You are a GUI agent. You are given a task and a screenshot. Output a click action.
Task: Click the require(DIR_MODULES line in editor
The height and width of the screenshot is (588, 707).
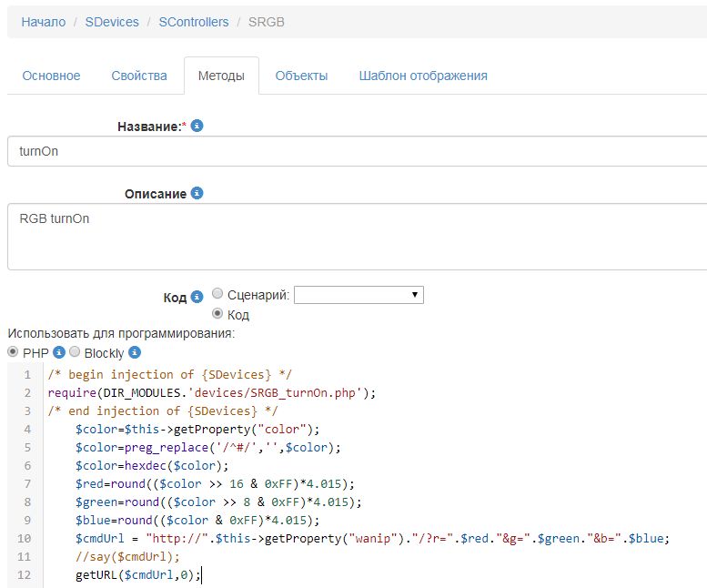pos(211,392)
